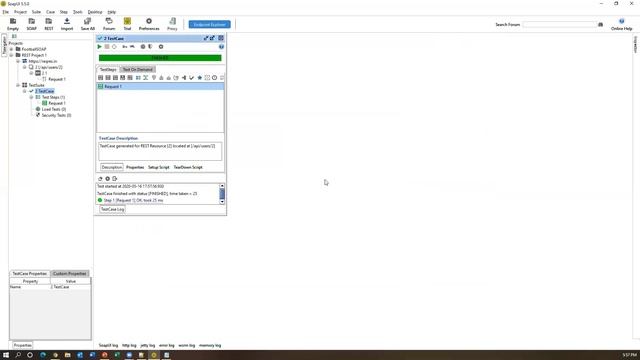Click the green FINISHED progress bar
Image resolution: width=640 pixels, height=360 pixels.
160,58
